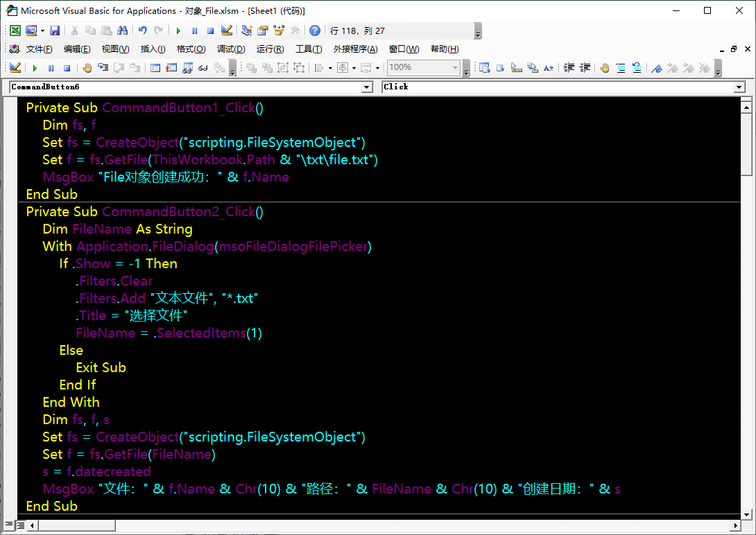Click the vertical scrollbar thumb
756x535 pixels.
click(x=746, y=144)
